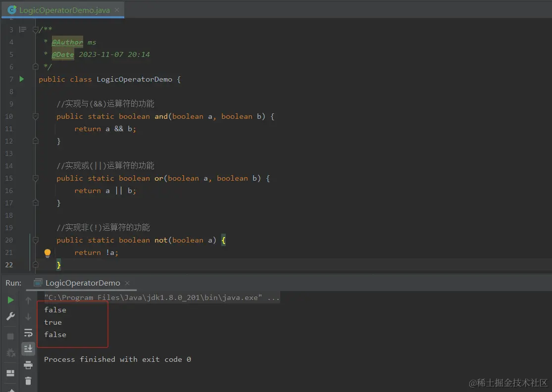Click the "true" console output line

(53, 322)
